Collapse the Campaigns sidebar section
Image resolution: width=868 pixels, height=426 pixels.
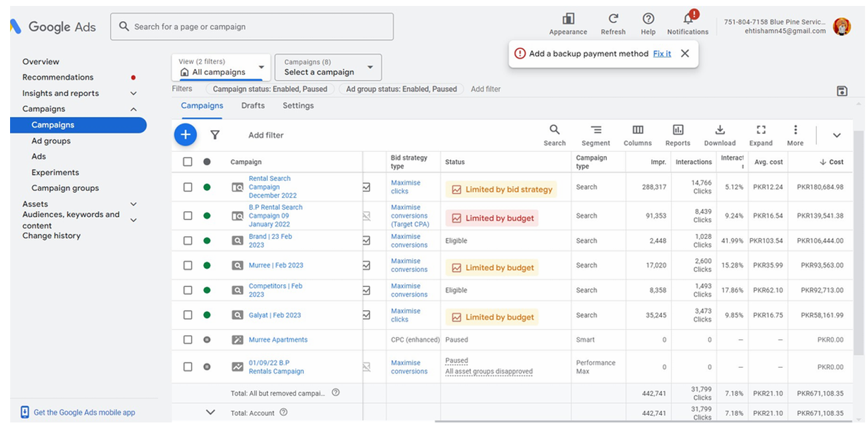coord(134,109)
